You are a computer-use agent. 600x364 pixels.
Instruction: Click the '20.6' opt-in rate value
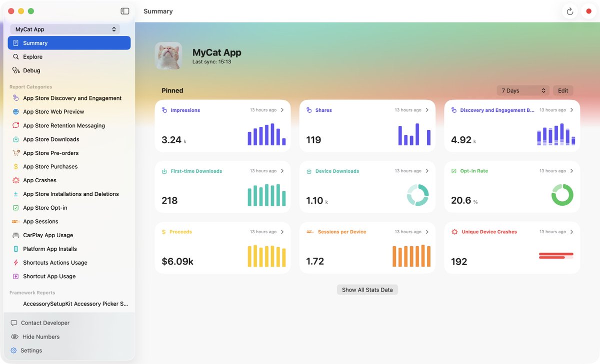pyautogui.click(x=461, y=200)
